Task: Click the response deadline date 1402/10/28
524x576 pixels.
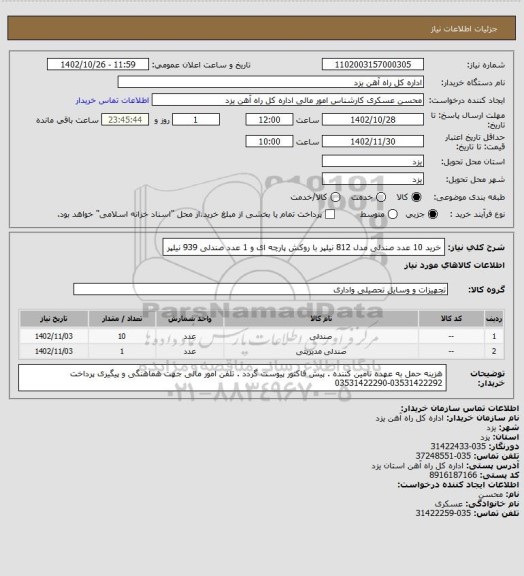Action: (373, 120)
